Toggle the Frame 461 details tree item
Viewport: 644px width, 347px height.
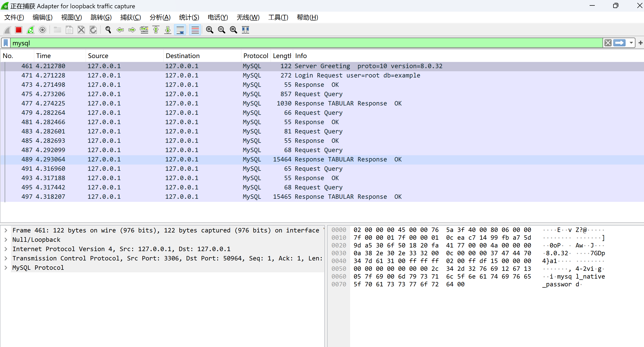(7, 230)
